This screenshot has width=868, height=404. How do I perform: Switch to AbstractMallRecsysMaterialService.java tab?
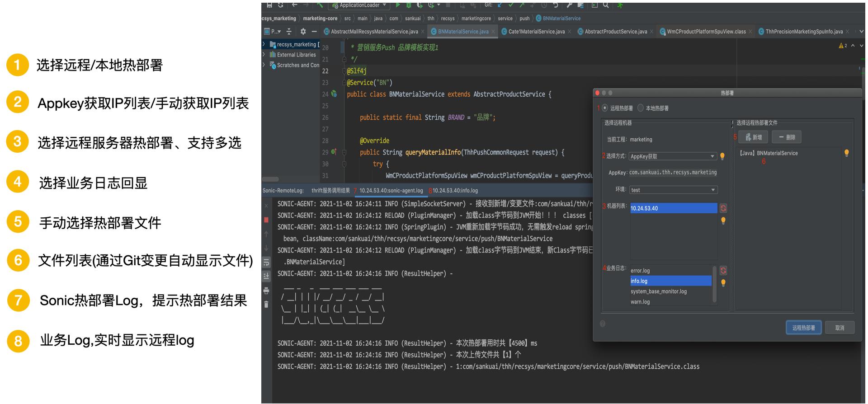coord(374,32)
